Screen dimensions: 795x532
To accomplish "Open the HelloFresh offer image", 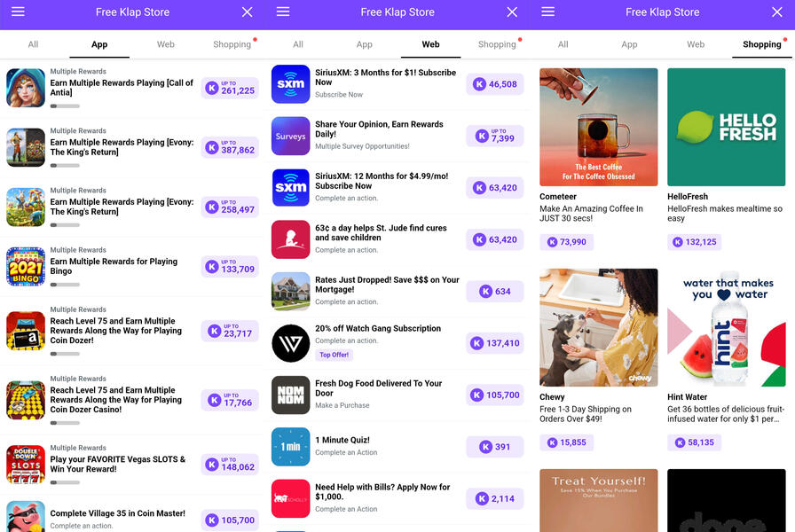I will 726,127.
